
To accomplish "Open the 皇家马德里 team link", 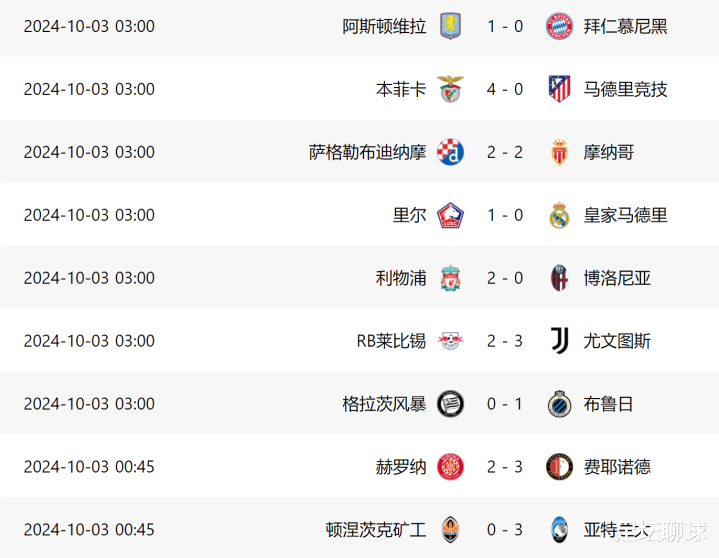I will [x=625, y=215].
